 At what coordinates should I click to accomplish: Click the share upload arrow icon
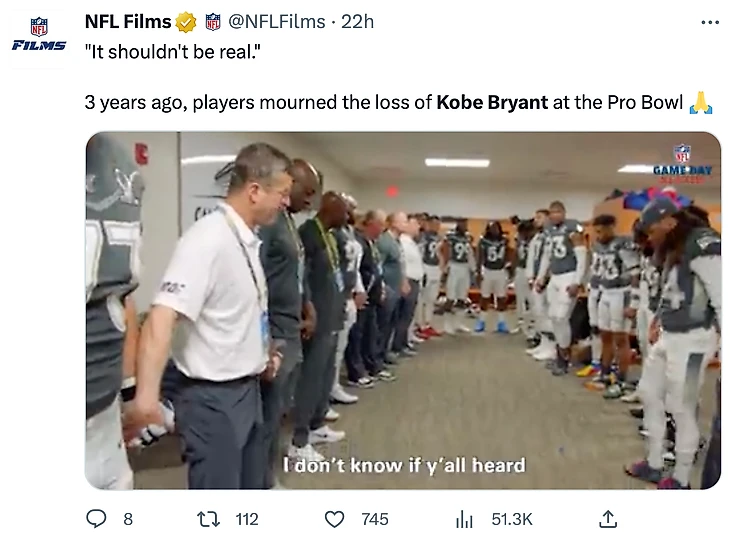(x=607, y=518)
